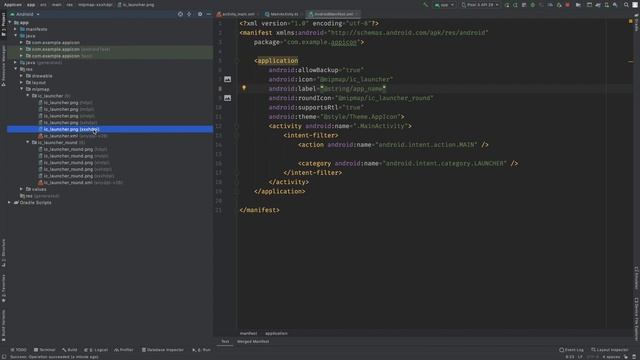Open the Build tool window

click(70, 350)
